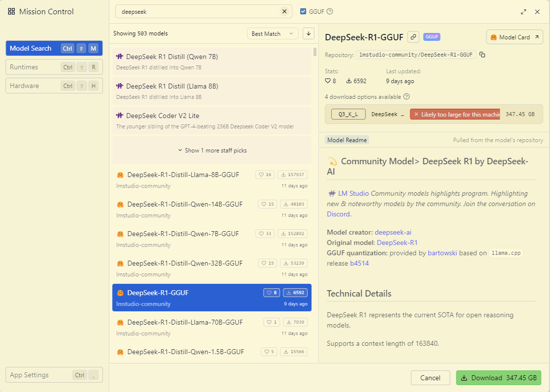Image resolution: width=550 pixels, height=392 pixels.
Task: Click the model list scrollbar
Action: (x=315, y=53)
